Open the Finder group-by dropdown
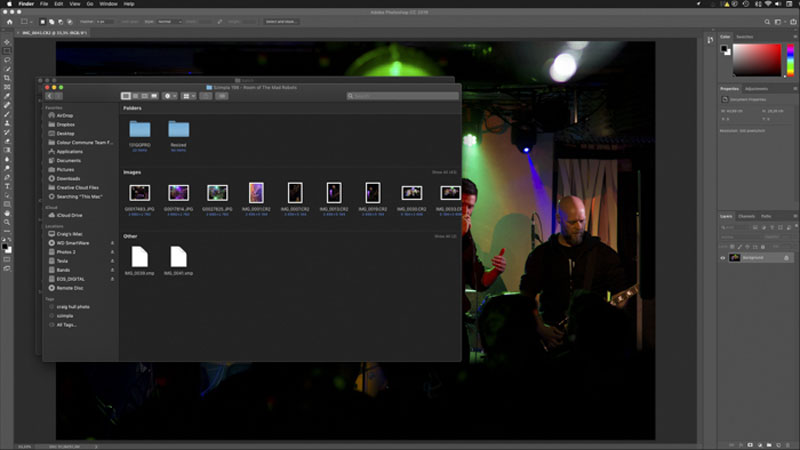This screenshot has width=800, height=450. click(188, 96)
